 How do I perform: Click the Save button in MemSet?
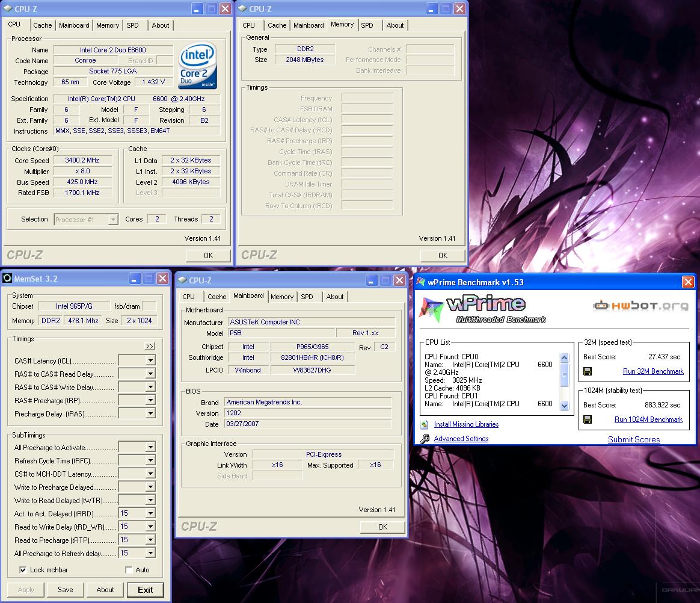[x=65, y=590]
